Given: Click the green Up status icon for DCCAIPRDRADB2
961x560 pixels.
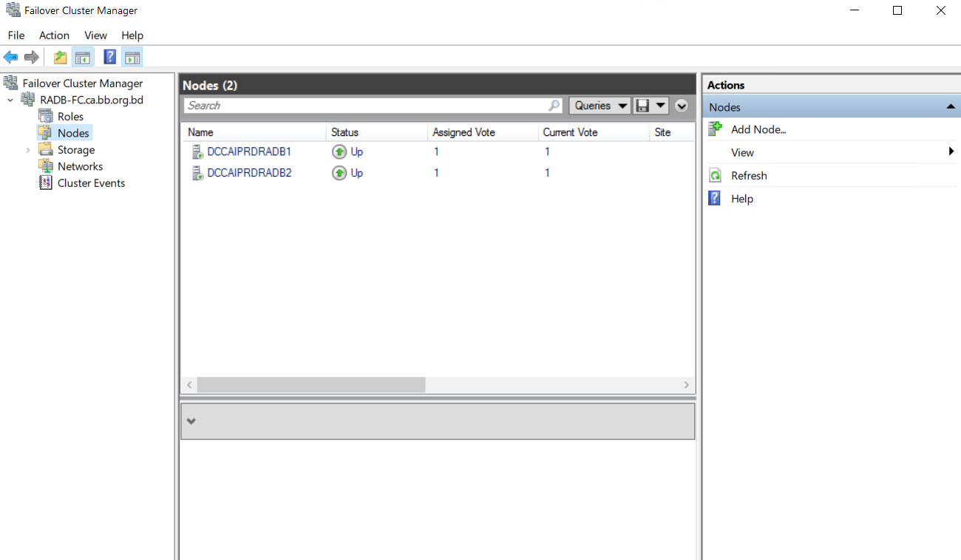Looking at the screenshot, I should (x=339, y=173).
